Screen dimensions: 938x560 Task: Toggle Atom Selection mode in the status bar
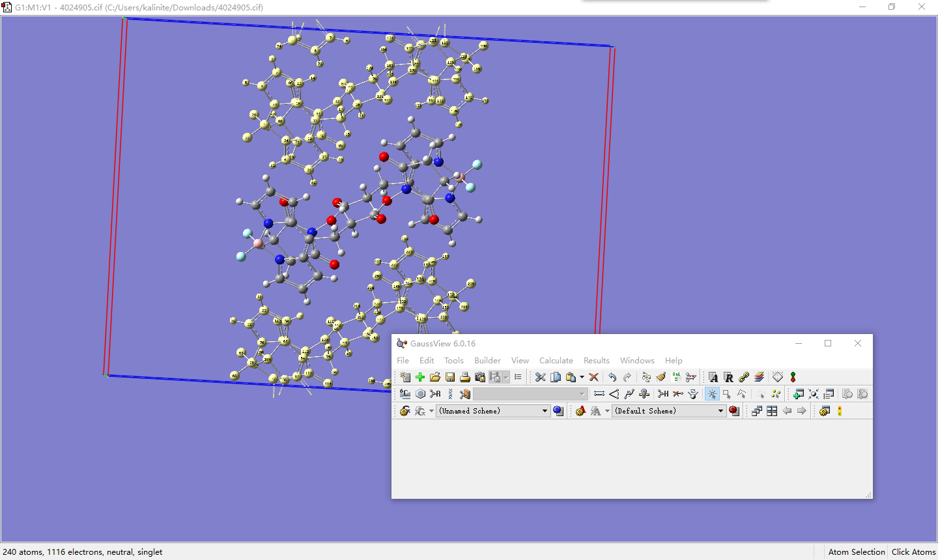click(x=857, y=552)
